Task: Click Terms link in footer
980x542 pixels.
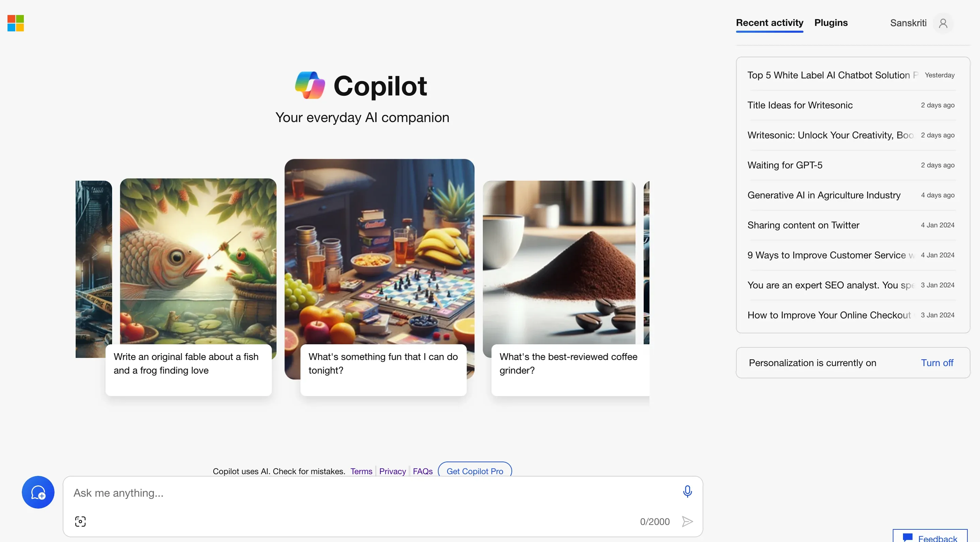Action: (361, 470)
